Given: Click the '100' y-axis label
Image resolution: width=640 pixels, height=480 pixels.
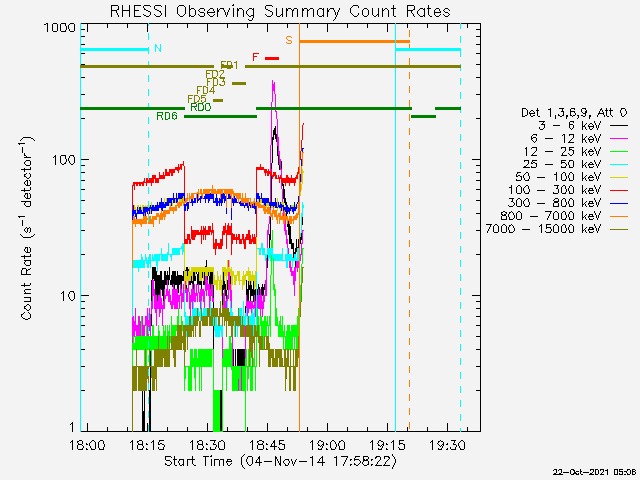Looking at the screenshot, I should 64,160.
